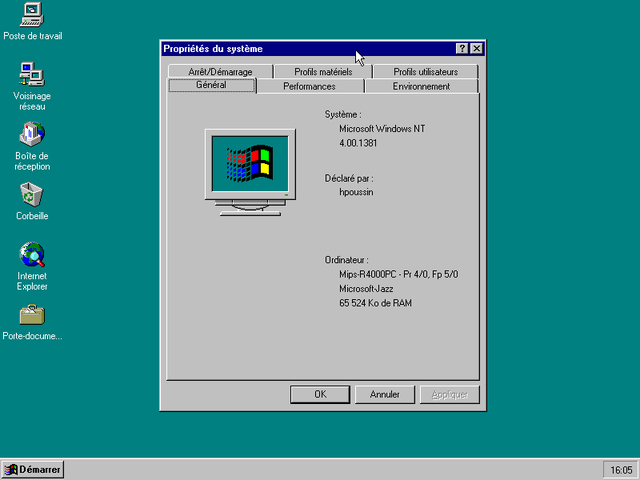Click the question mark help button
The height and width of the screenshot is (480, 640).
[x=462, y=49]
